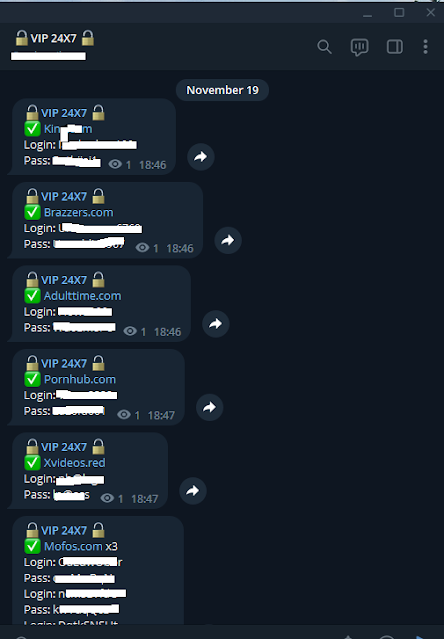Open the discussion comments icon in header
Screen dimensions: 444x639
click(x=359, y=47)
